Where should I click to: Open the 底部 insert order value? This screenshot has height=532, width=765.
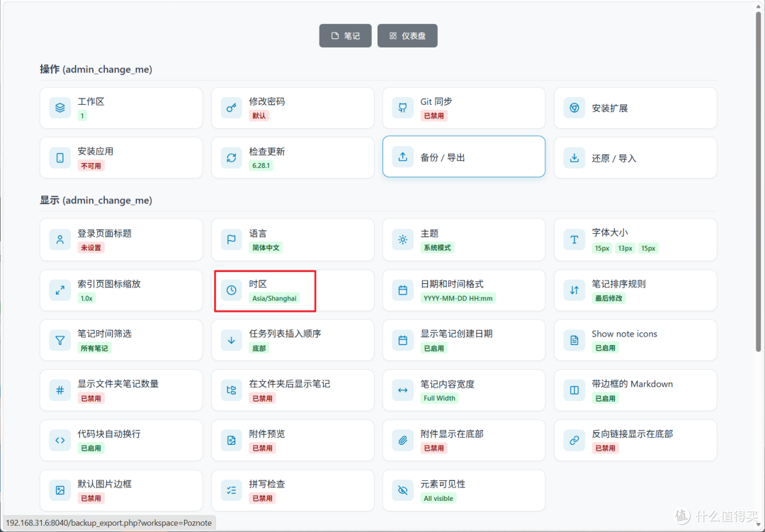click(259, 349)
